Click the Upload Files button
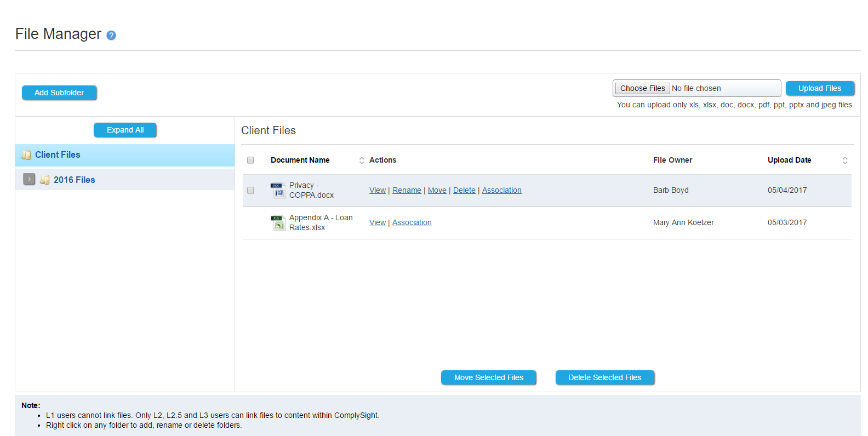The image size is (868, 436). coord(820,88)
